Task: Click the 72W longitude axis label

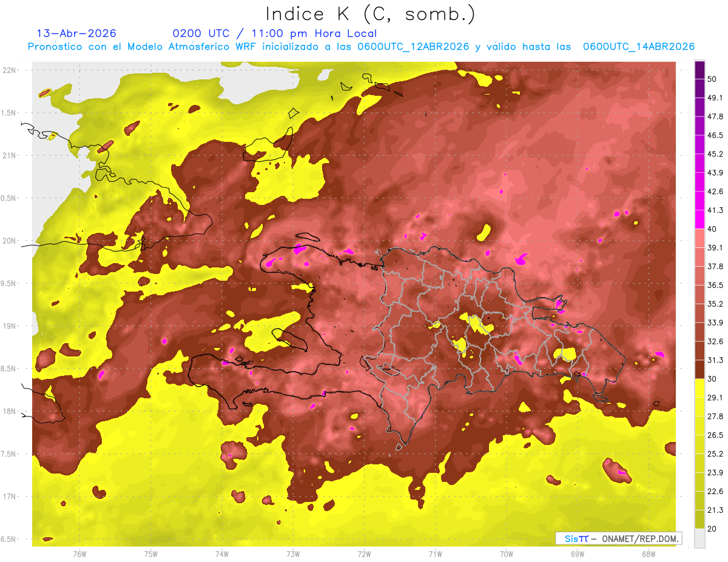Action: [364, 554]
